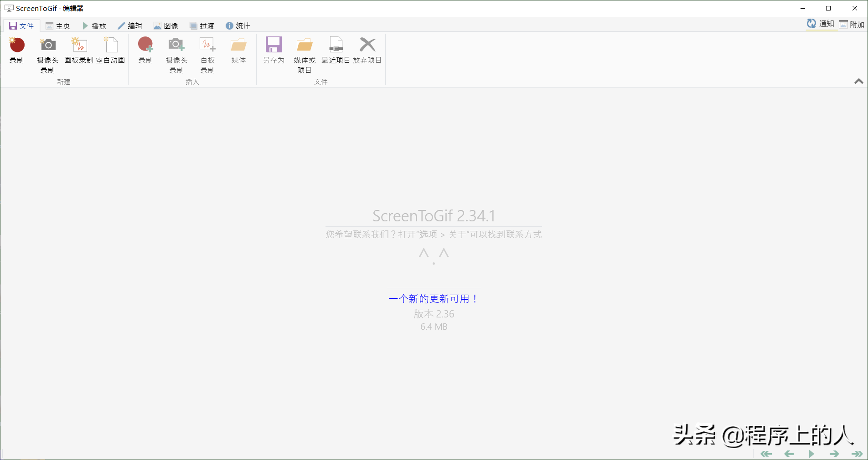This screenshot has width=868, height=460.
Task: Switch to the Image (图像) tab
Action: coord(166,26)
